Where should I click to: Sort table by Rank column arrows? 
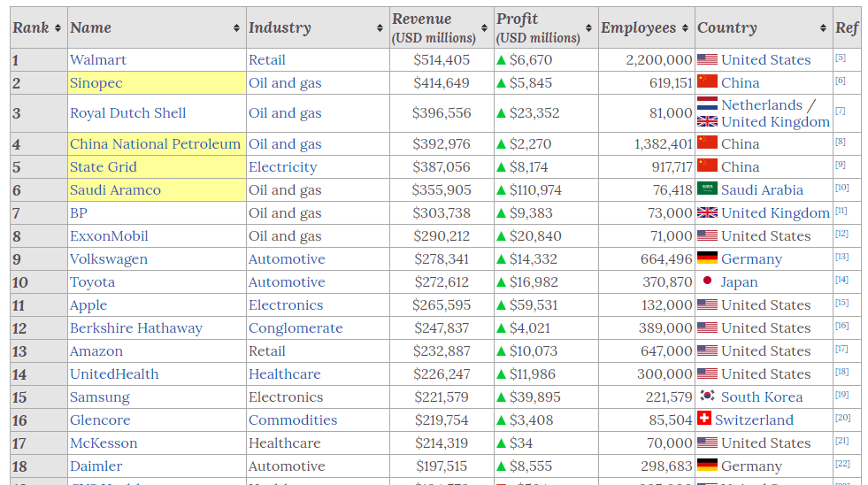click(58, 28)
